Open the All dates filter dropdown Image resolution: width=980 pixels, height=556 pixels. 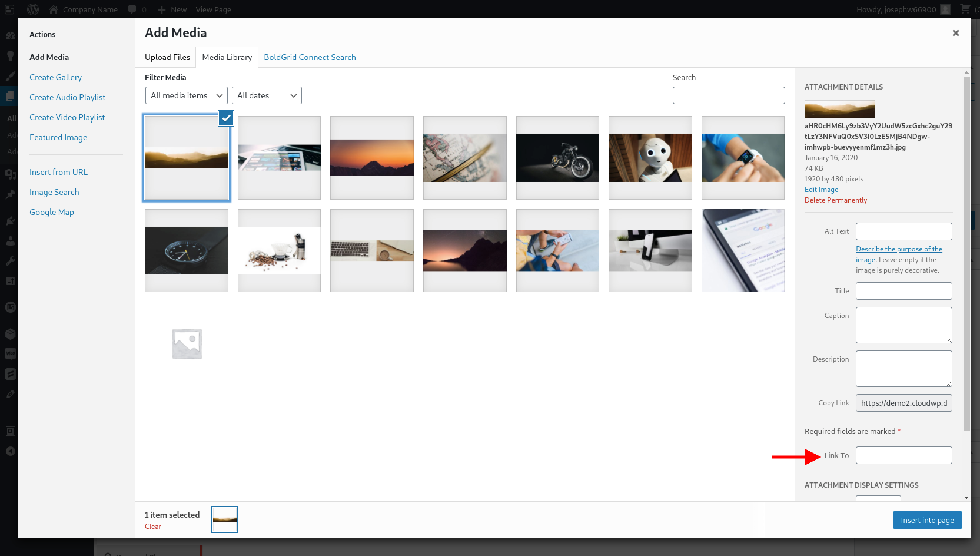[267, 95]
